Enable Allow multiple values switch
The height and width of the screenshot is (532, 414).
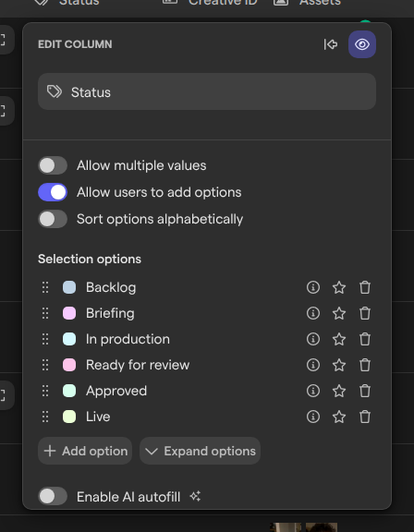pos(53,165)
